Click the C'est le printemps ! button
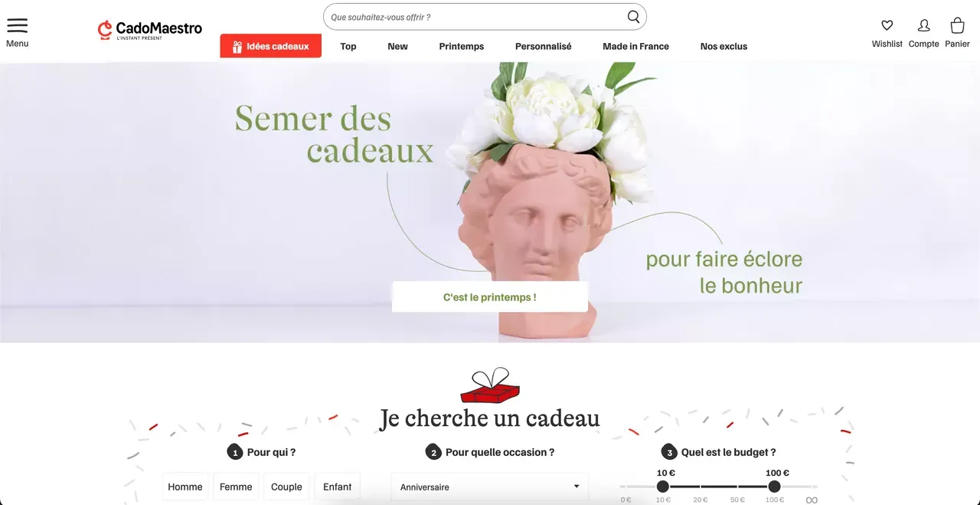Screen dimensions: 980x505 [x=490, y=297]
